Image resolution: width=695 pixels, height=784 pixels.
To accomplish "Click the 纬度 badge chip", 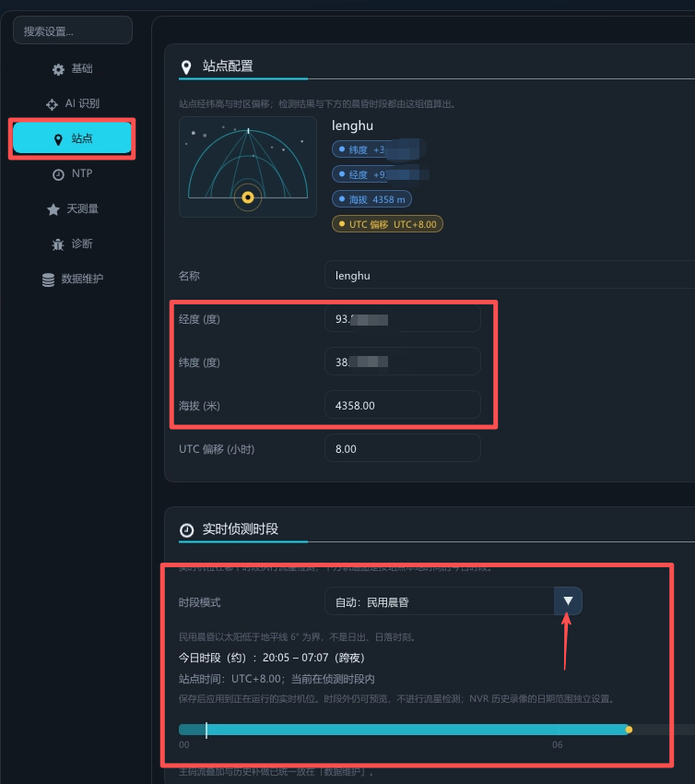I will [378, 149].
